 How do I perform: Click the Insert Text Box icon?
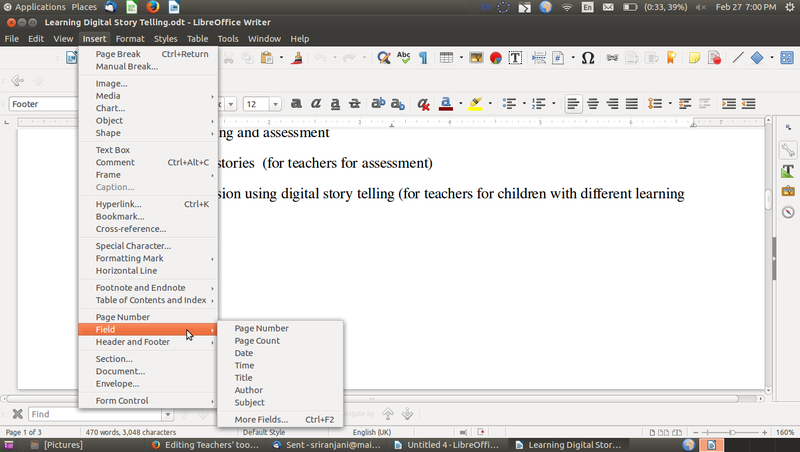tap(515, 58)
